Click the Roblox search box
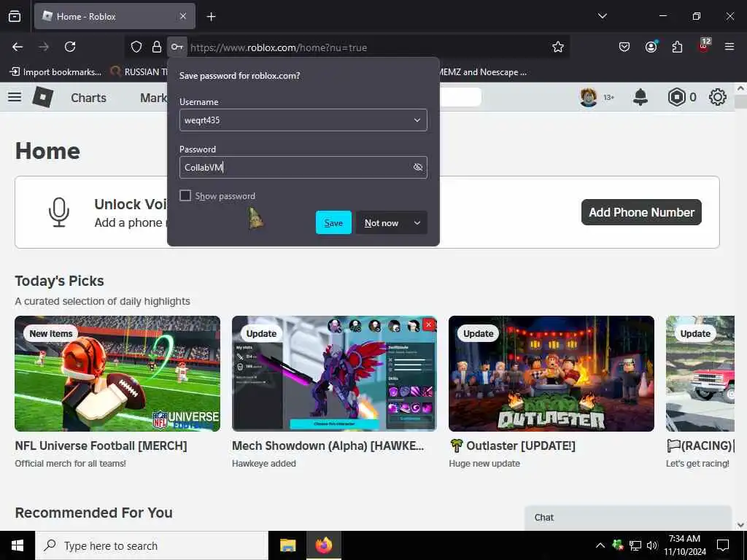747x560 pixels. click(x=460, y=97)
